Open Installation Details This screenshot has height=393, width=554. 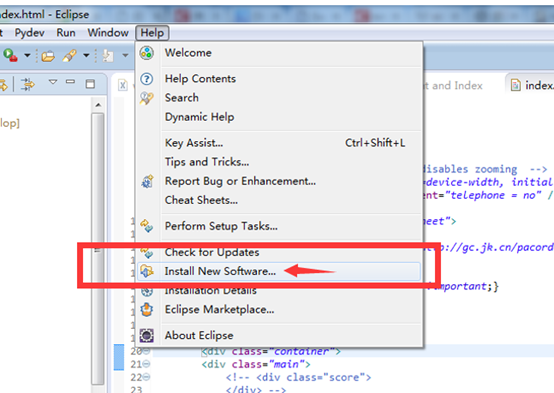tap(279, 291)
